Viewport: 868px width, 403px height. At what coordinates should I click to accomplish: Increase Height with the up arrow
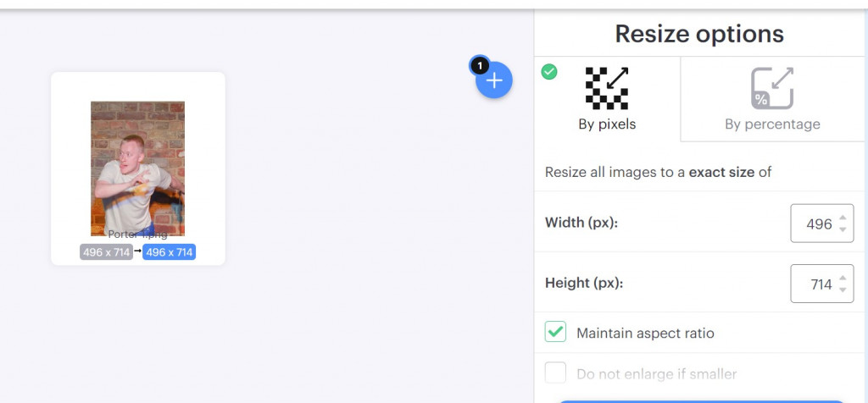tap(843, 278)
